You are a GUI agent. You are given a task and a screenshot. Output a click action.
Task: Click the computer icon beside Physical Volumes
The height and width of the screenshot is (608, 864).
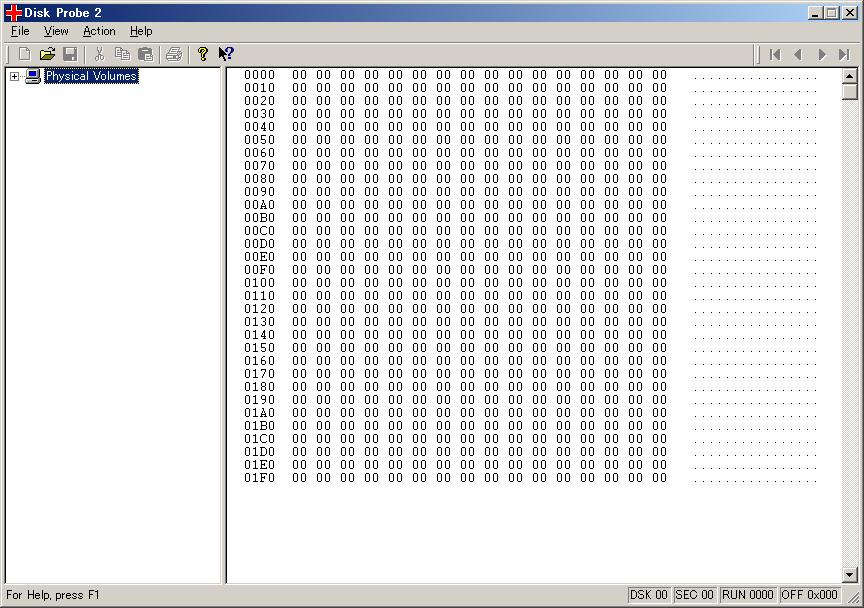[33, 76]
